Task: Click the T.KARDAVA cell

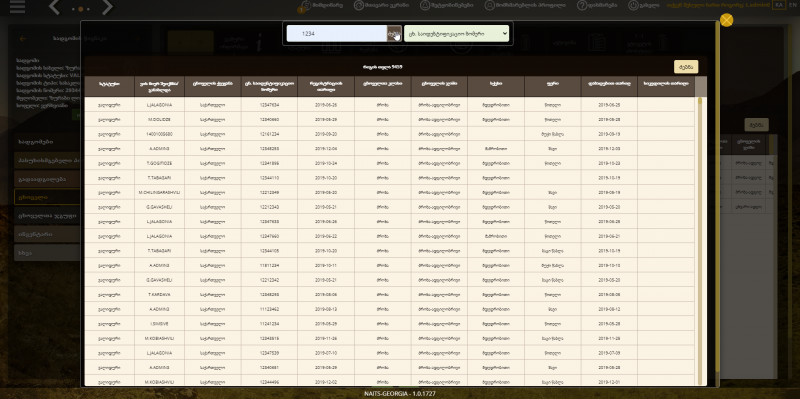Action: 159,295
